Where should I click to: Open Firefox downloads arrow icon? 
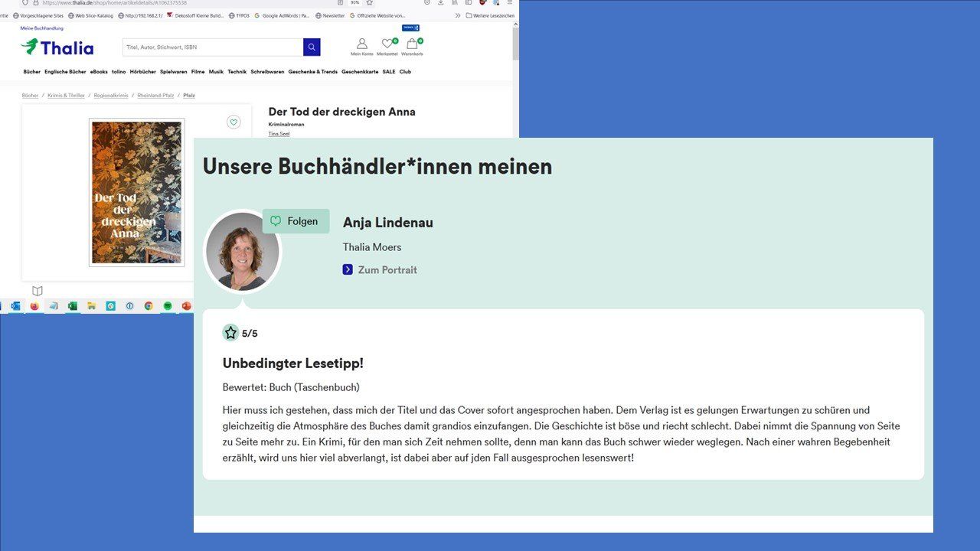coord(440,2)
